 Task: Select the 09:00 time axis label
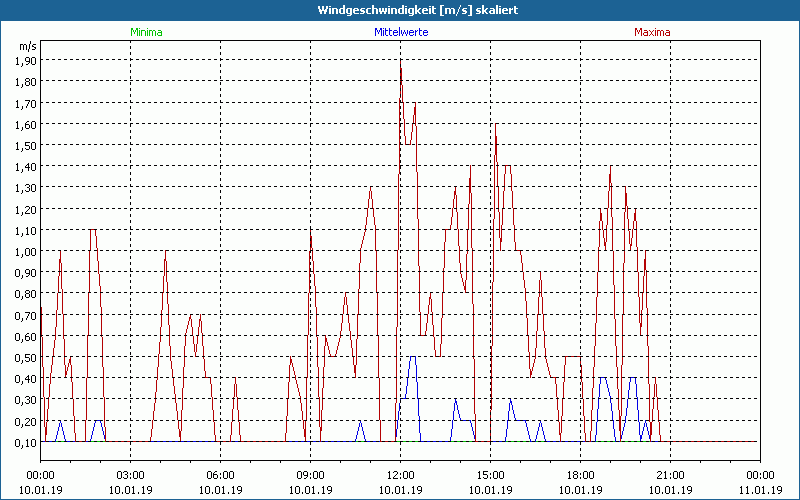point(311,475)
